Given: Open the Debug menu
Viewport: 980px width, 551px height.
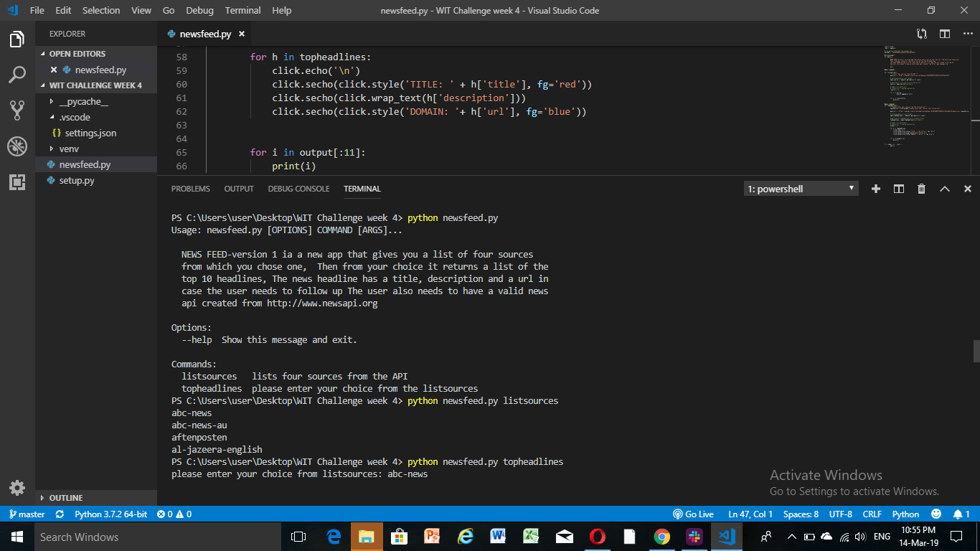Looking at the screenshot, I should 199,10.
